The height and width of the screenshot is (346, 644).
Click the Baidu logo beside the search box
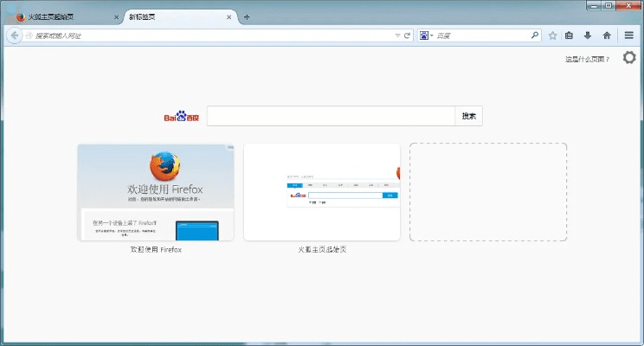coord(181,116)
